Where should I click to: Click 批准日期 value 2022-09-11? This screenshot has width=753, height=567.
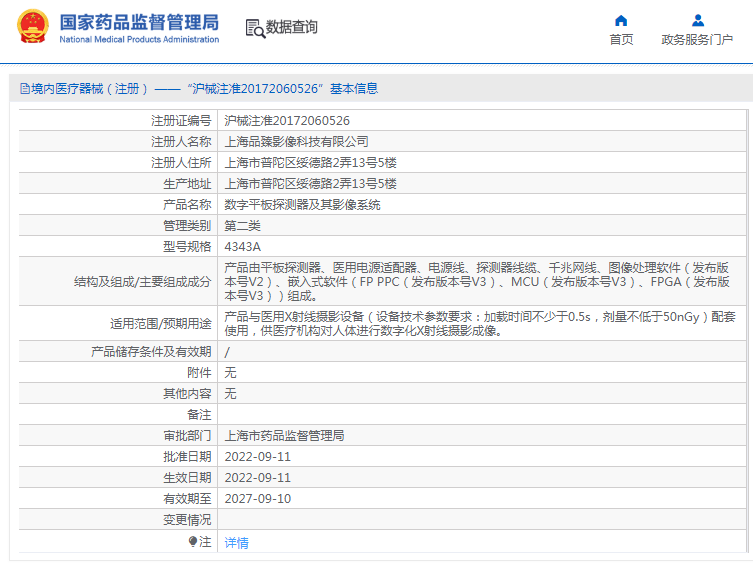(257, 457)
